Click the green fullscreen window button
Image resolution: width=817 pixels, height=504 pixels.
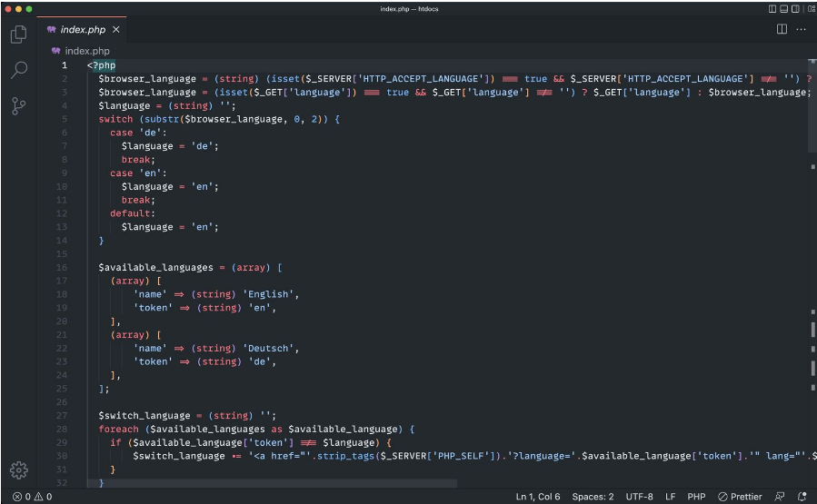29,9
